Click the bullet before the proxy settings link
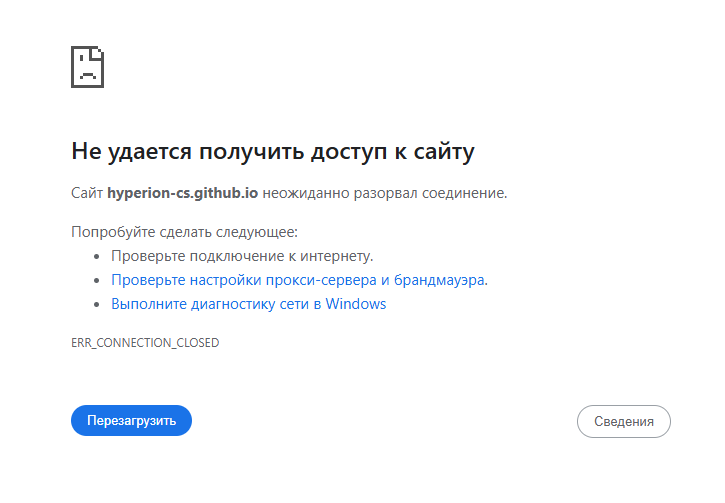This screenshot has width=725, height=503. point(97,281)
